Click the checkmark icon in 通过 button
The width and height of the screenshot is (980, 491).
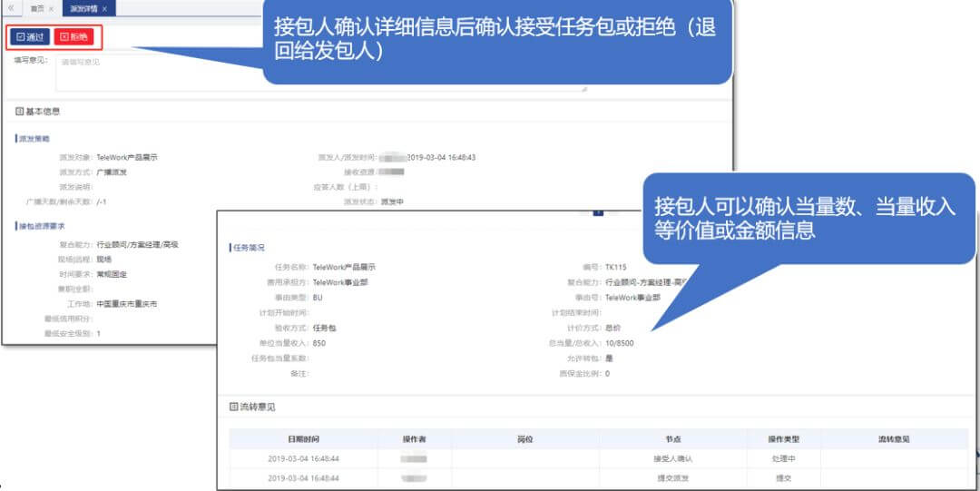click(19, 37)
